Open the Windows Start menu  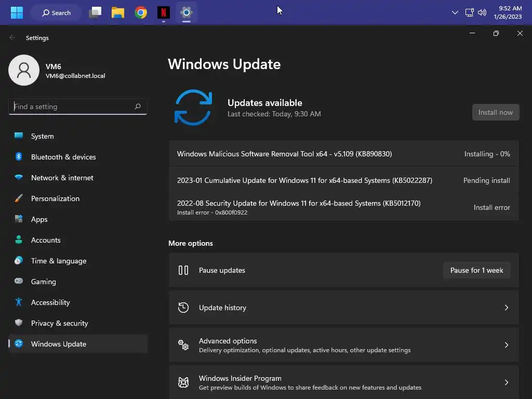(x=17, y=13)
